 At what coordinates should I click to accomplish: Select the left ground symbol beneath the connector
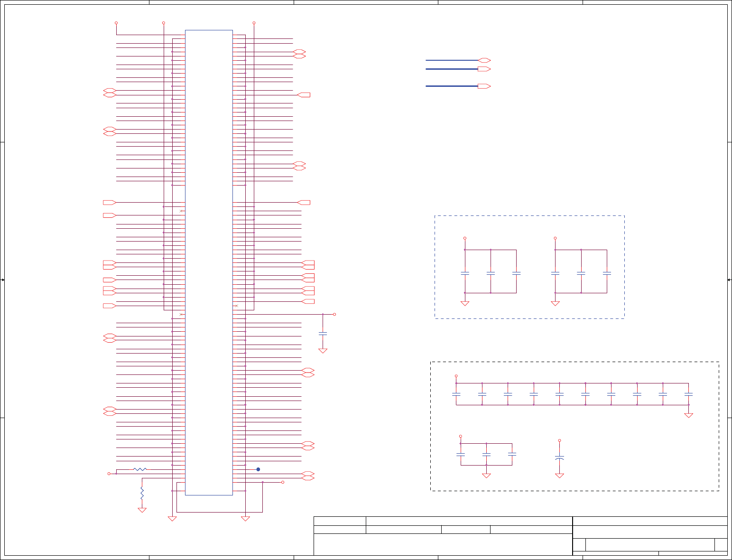[x=172, y=519]
